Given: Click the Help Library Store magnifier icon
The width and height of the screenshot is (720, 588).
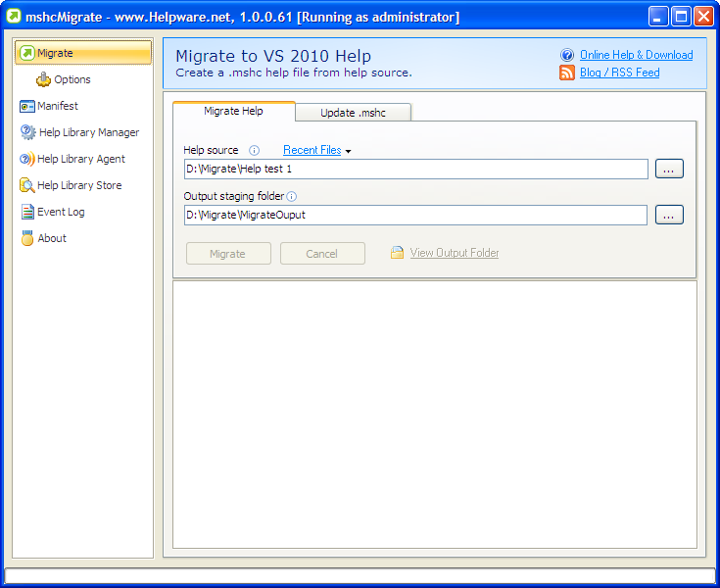Looking at the screenshot, I should (x=27, y=185).
